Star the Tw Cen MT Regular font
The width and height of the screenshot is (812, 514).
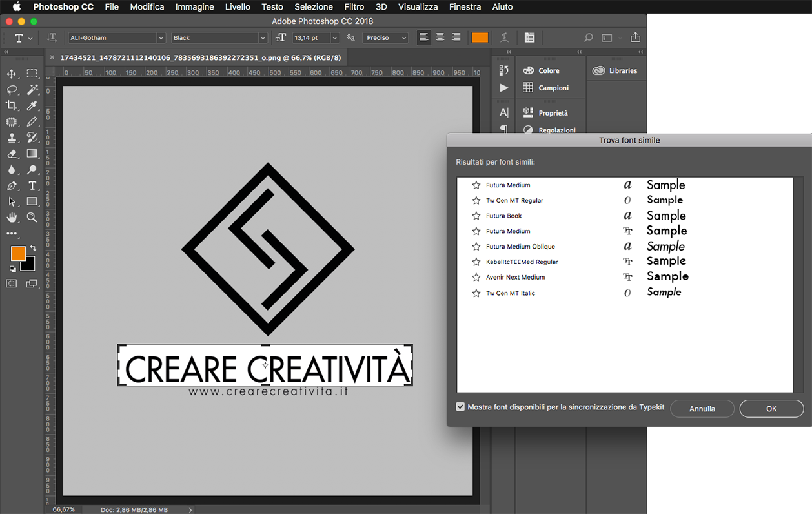(x=476, y=201)
